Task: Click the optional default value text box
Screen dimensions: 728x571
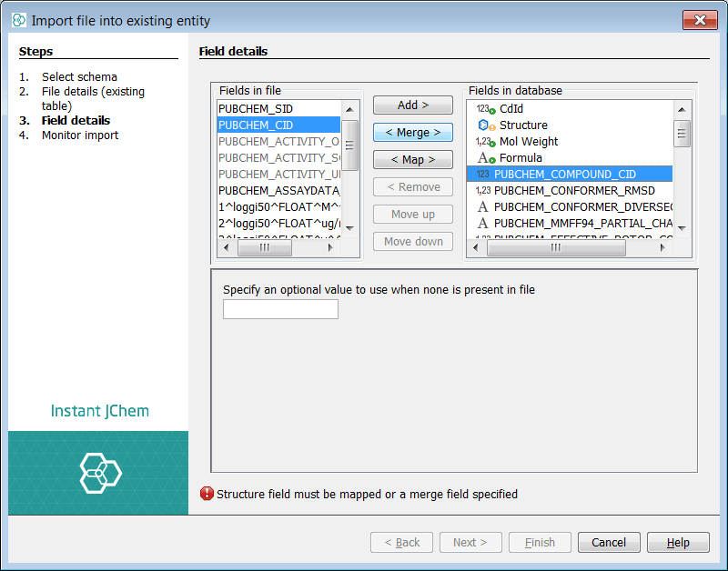Action: [280, 310]
